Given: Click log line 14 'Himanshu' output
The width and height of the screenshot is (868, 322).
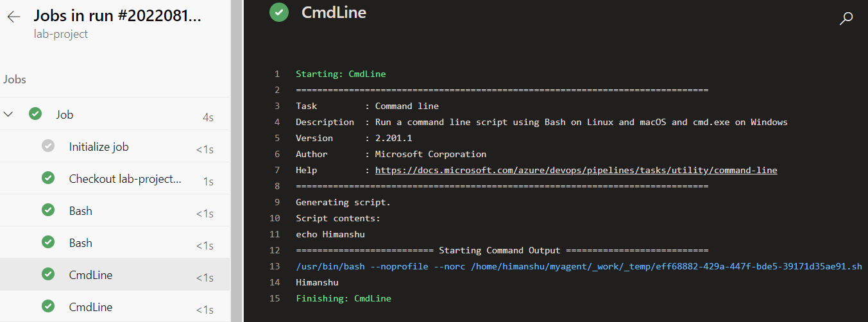Looking at the screenshot, I should tap(317, 282).
